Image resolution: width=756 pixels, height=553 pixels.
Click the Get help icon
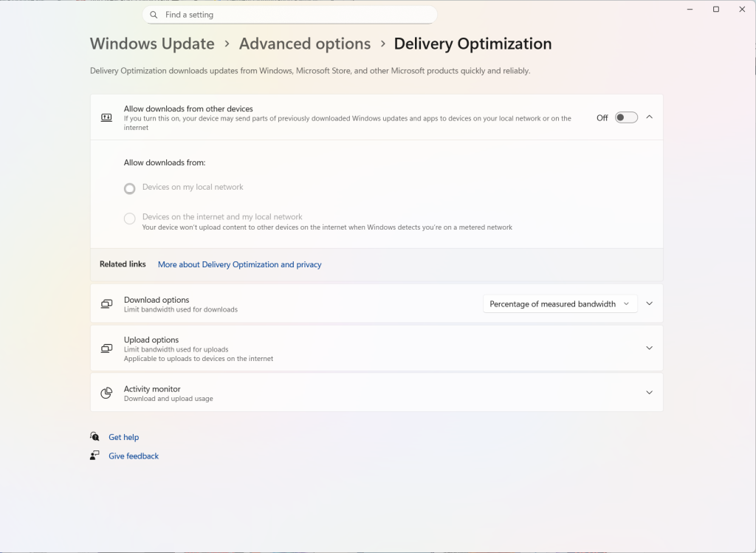94,437
